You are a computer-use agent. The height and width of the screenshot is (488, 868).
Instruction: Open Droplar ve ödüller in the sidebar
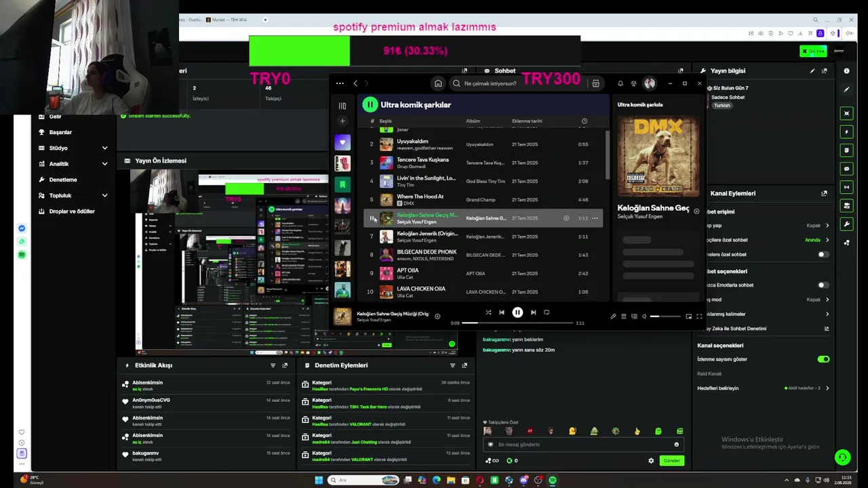tap(72, 211)
